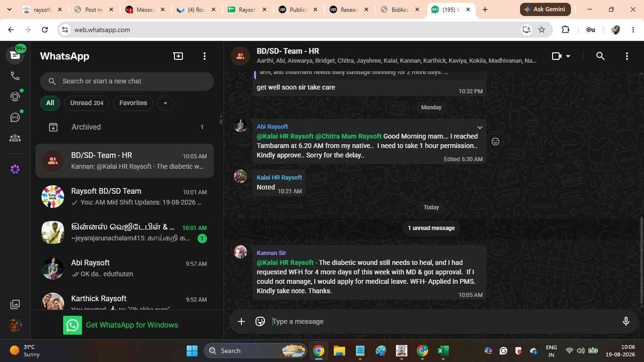React to Abi Raysoft's message with emoji
The width and height of the screenshot is (644, 362).
495,141
